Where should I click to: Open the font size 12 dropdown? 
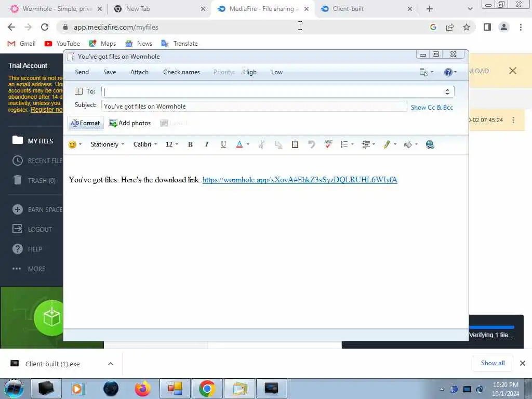pos(171,144)
